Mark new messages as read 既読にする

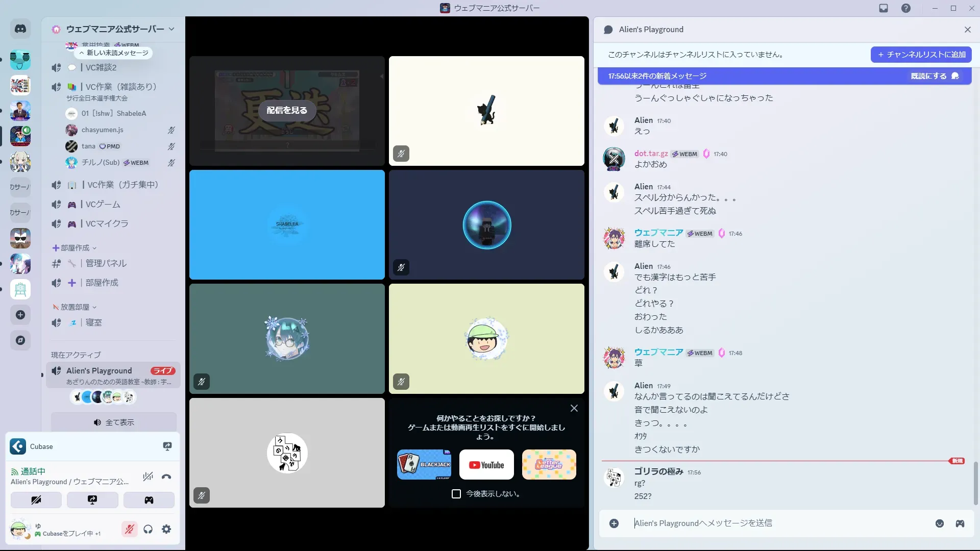click(x=934, y=76)
